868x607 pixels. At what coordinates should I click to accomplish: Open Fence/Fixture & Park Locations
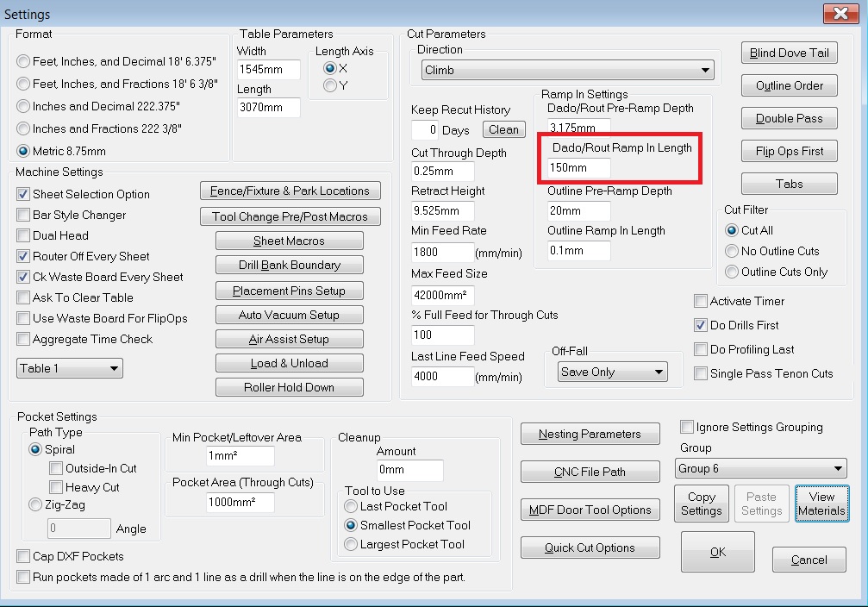click(x=290, y=191)
